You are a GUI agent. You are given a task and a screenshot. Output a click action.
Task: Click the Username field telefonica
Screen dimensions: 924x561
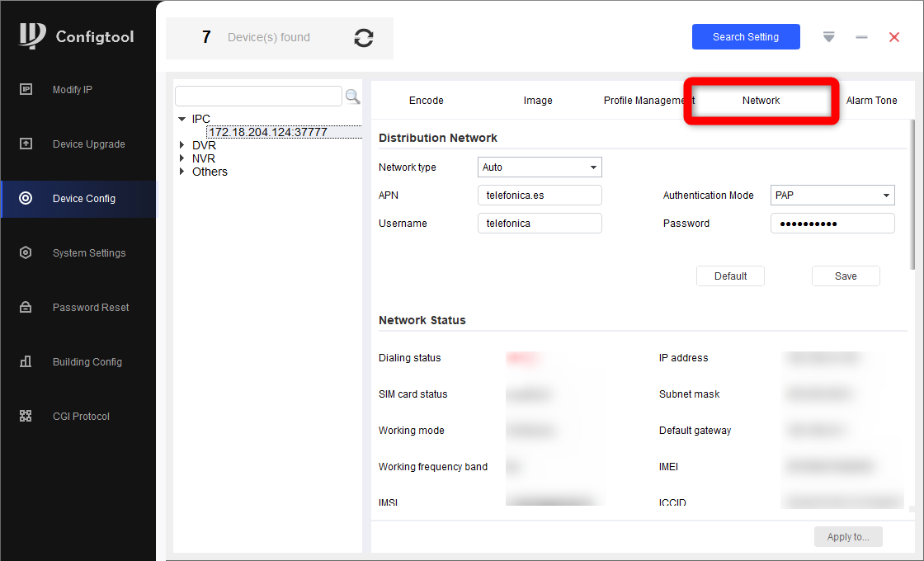[540, 224]
